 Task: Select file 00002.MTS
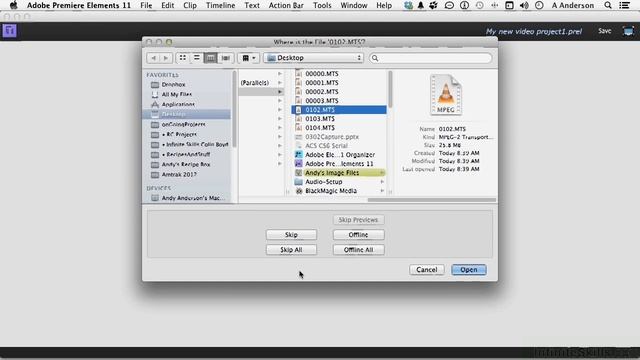(322, 92)
